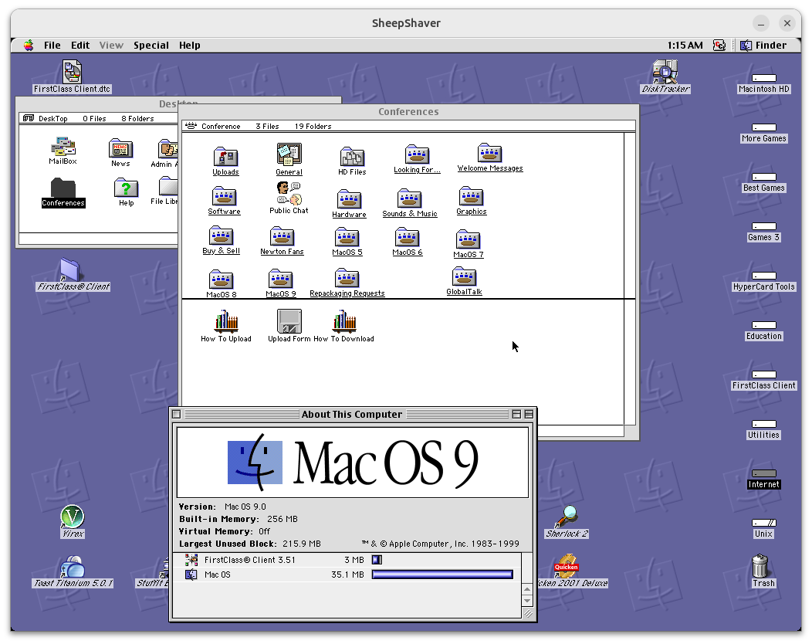
Task: Collapse the About This Computer window shade
Action: click(x=529, y=415)
